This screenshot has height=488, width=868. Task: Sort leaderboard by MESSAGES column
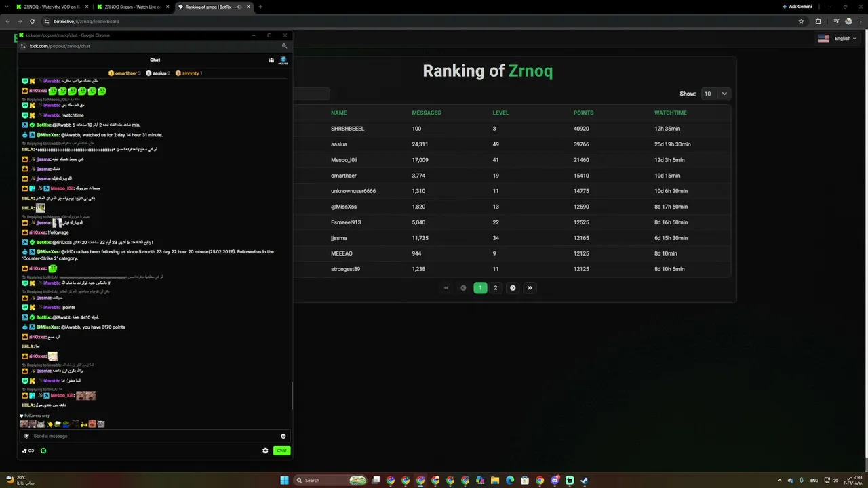427,113
